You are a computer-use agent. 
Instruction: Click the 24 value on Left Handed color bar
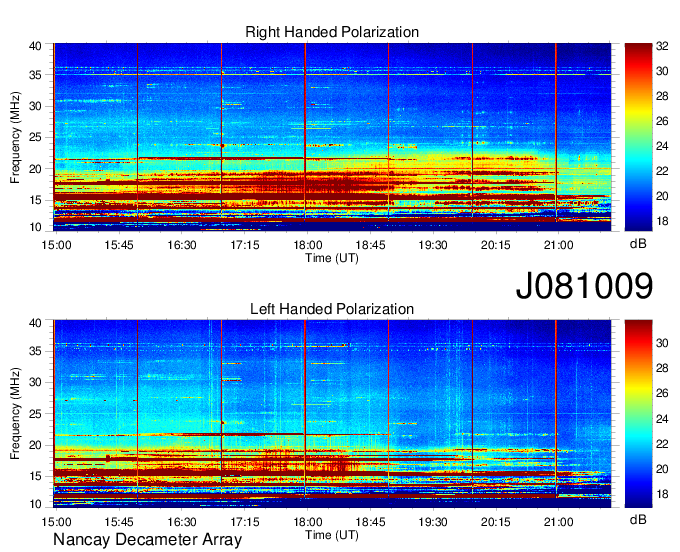pyautogui.click(x=662, y=419)
